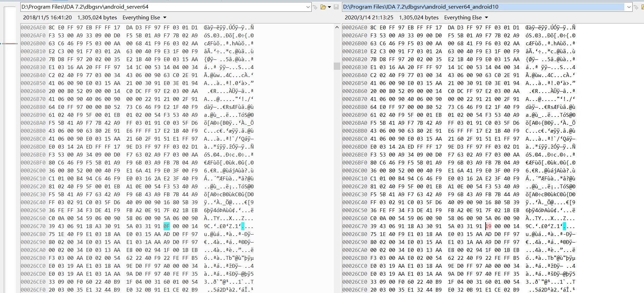
Task: Expand the right file path history dropdown
Action: tap(629, 7)
